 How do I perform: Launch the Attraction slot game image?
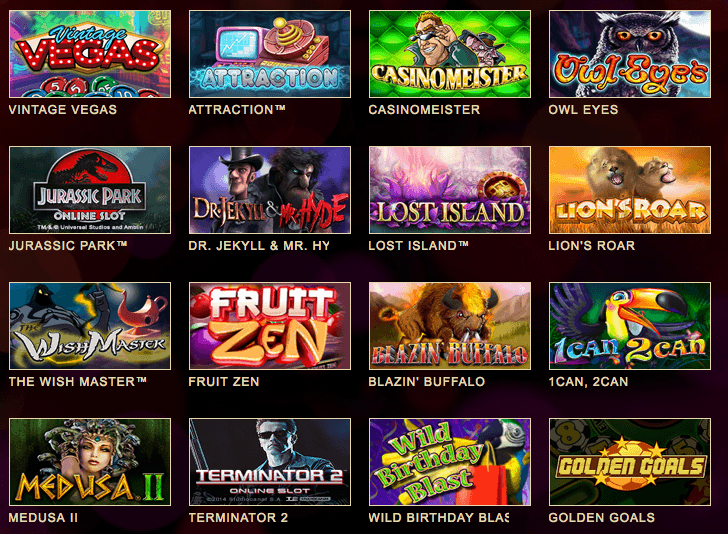tap(270, 54)
